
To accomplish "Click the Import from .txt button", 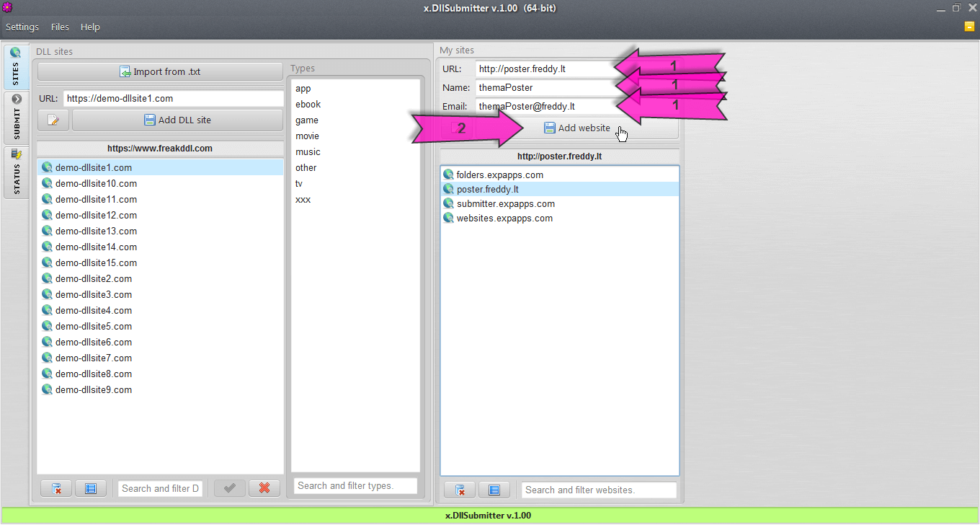I will click(160, 71).
